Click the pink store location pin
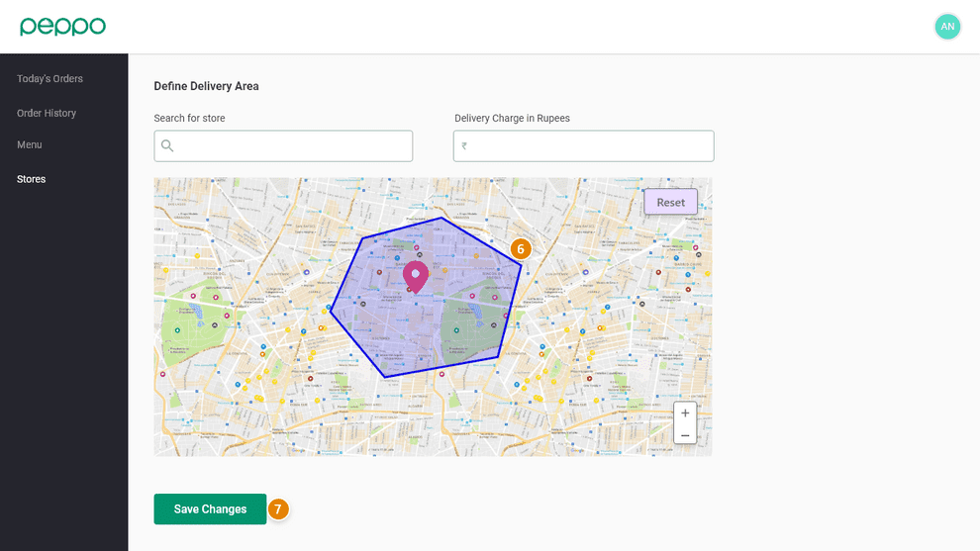Image resolution: width=980 pixels, height=551 pixels. [415, 275]
